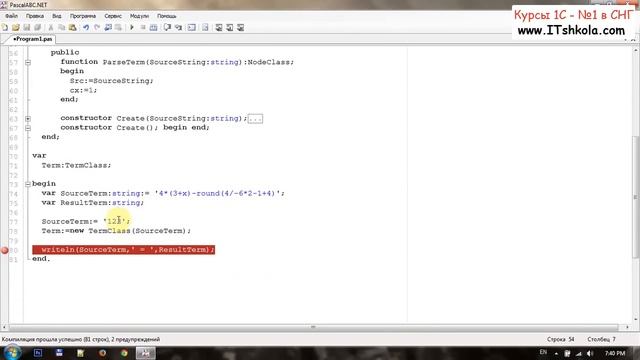Copy selection using the toolbar Copy icon
Screen dimensions: 640x360
click(x=62, y=27)
